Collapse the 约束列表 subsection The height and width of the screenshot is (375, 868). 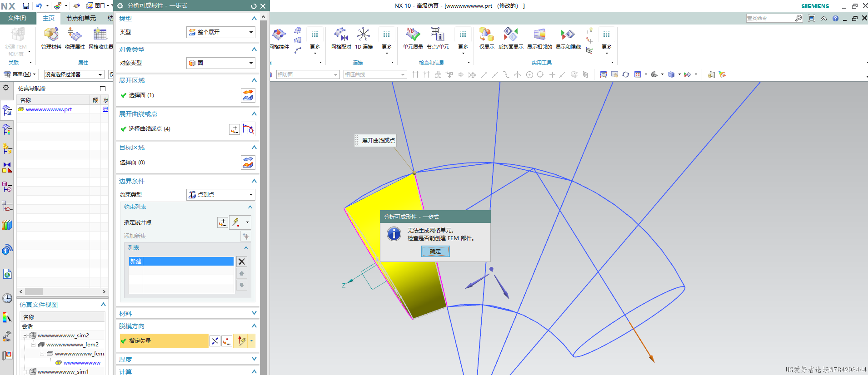point(250,207)
